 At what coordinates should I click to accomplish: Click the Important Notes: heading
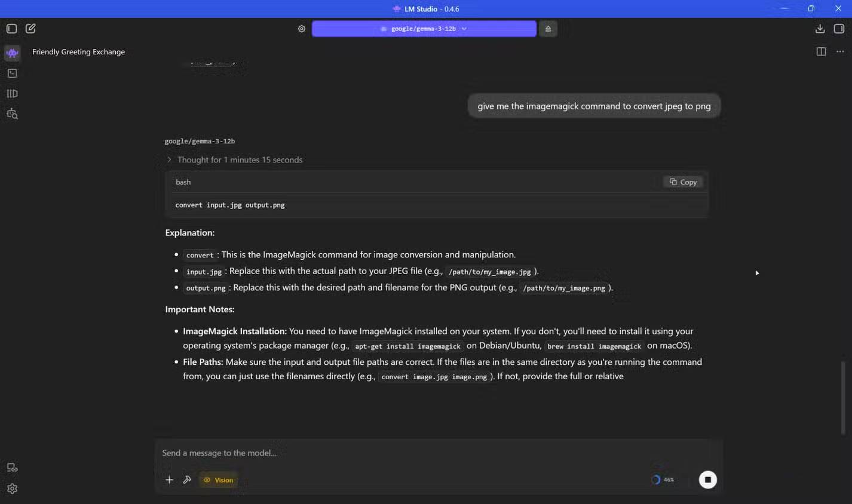200,309
